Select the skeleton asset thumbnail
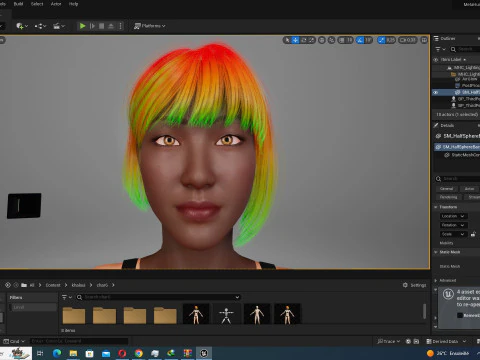The height and width of the screenshot is (360, 480). [226, 314]
